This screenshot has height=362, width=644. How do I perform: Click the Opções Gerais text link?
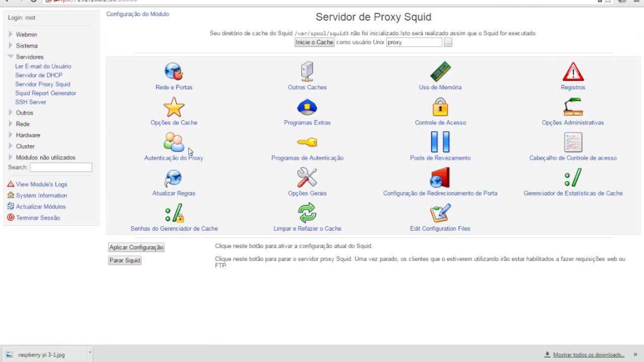(x=307, y=194)
